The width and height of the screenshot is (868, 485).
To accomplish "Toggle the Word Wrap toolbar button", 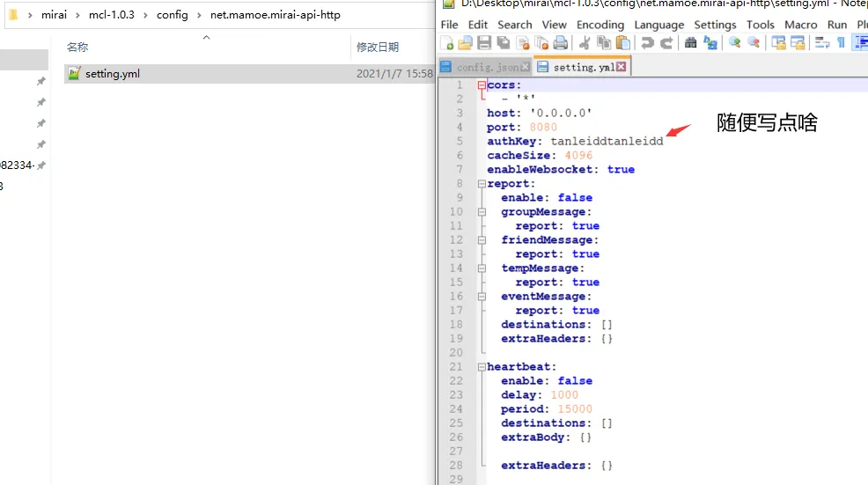I will (x=822, y=42).
